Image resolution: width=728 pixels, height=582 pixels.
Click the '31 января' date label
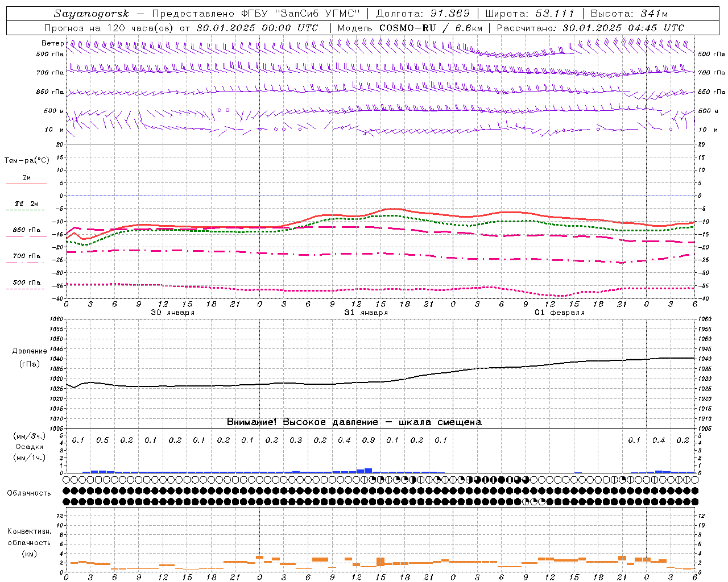click(366, 313)
